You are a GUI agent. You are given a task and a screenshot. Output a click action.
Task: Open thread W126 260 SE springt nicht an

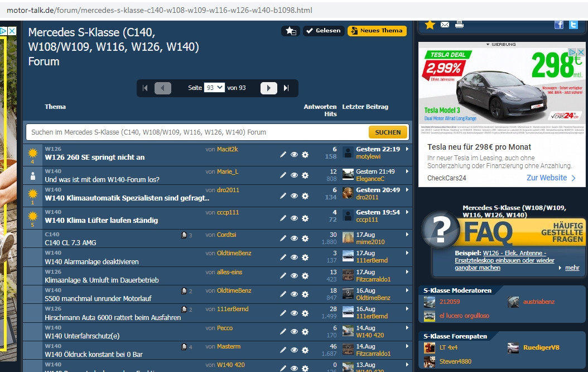click(94, 158)
